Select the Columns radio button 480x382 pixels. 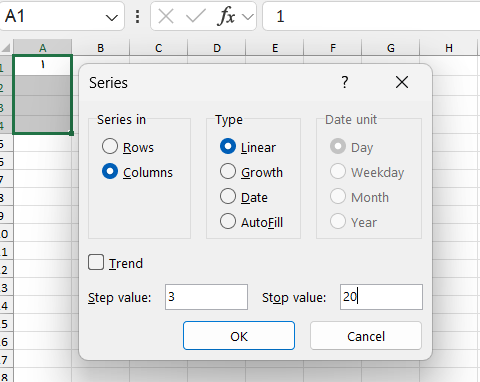pyautogui.click(x=110, y=172)
